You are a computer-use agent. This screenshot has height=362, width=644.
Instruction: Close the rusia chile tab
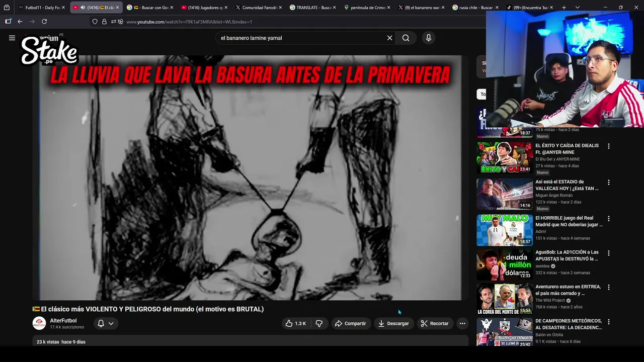pos(497,8)
